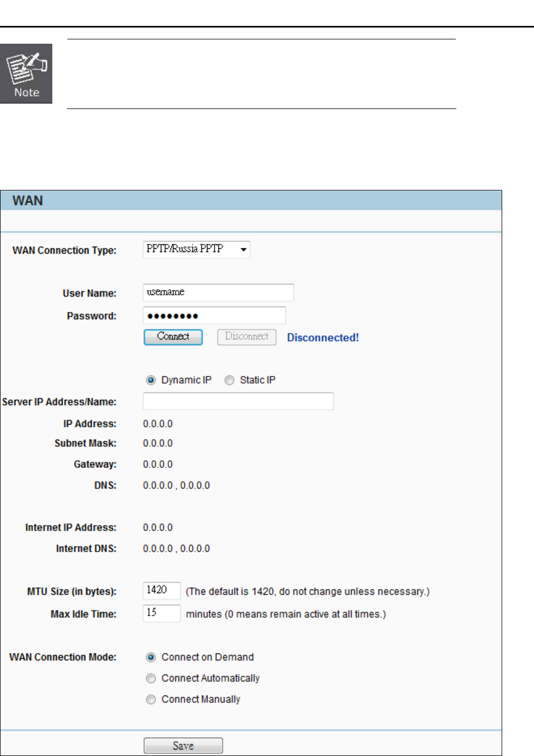Edit the MTU Size field
Image resolution: width=534 pixels, height=756 pixels.
161,590
